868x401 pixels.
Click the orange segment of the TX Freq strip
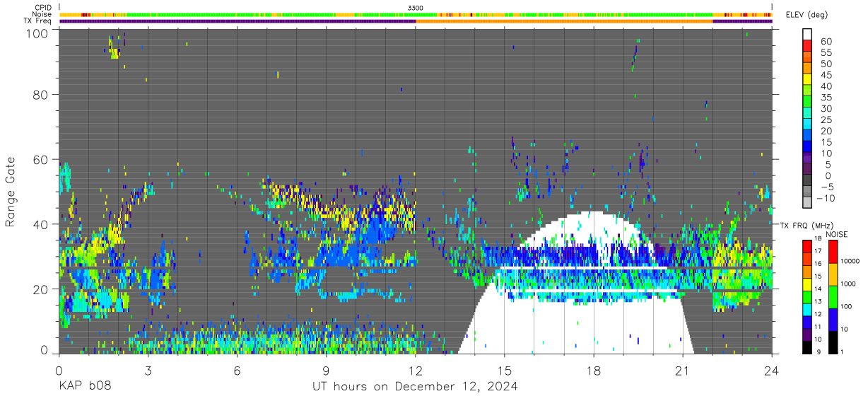tap(564, 21)
